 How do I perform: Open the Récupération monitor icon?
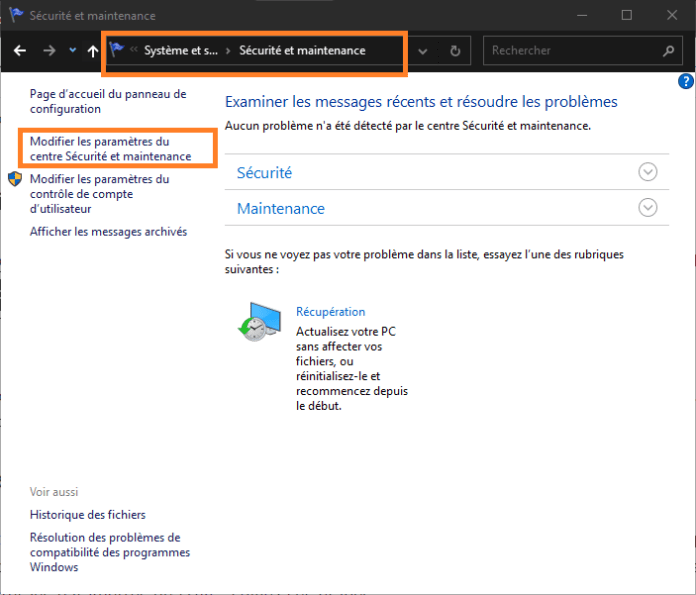[x=257, y=321]
